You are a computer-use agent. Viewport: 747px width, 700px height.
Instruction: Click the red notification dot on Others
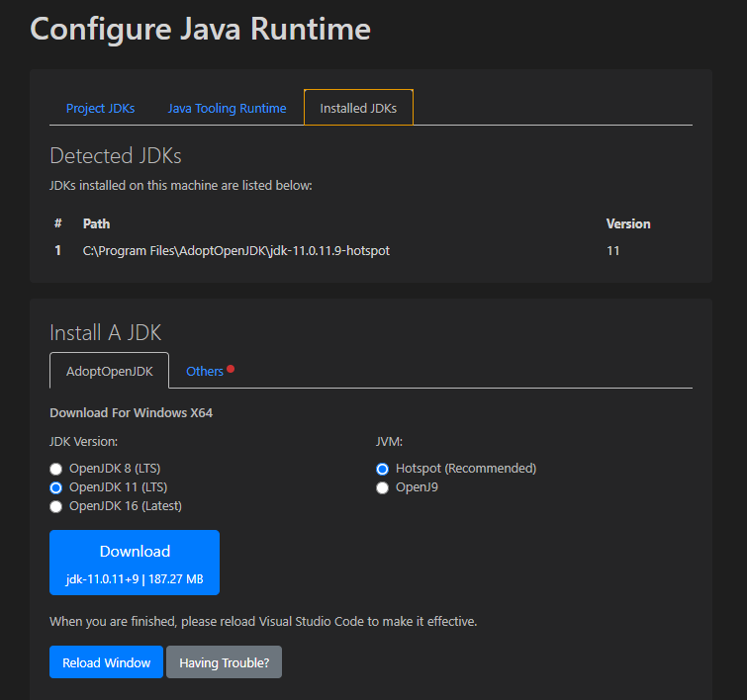point(231,369)
